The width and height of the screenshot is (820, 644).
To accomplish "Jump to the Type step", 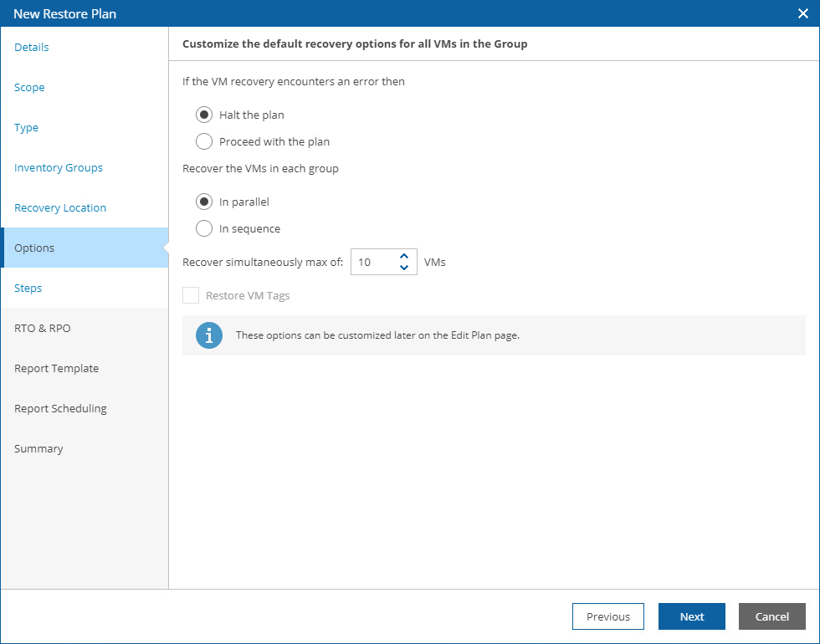I will 26,128.
